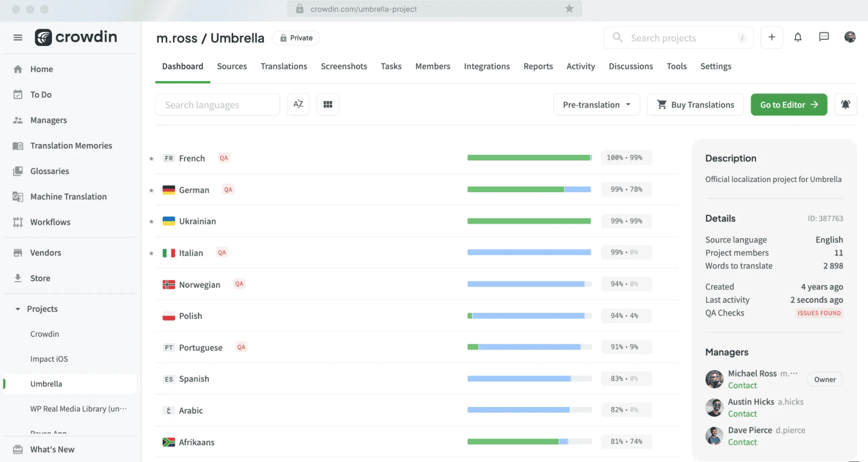Click the create new plus icon
Image resolution: width=868 pixels, height=462 pixels.
coord(772,37)
